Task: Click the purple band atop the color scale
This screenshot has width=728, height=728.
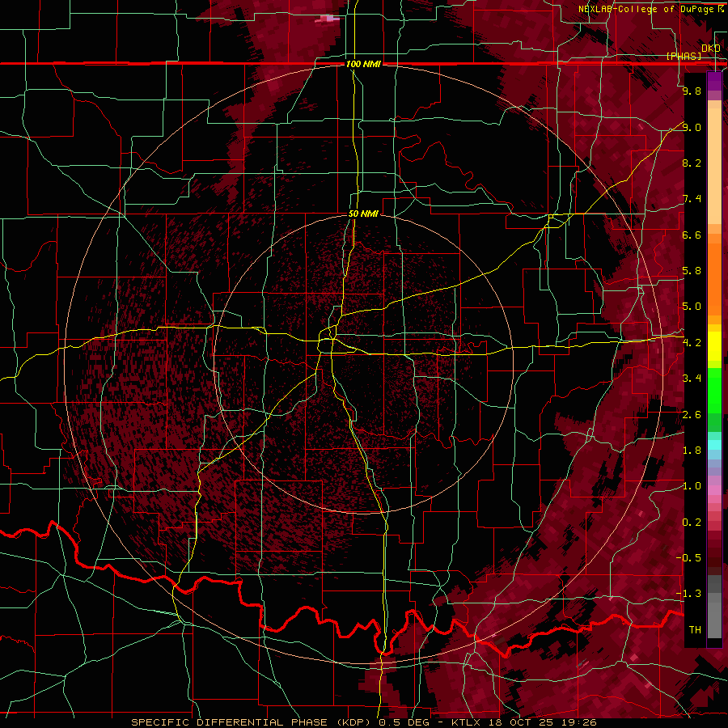Action: click(x=714, y=81)
